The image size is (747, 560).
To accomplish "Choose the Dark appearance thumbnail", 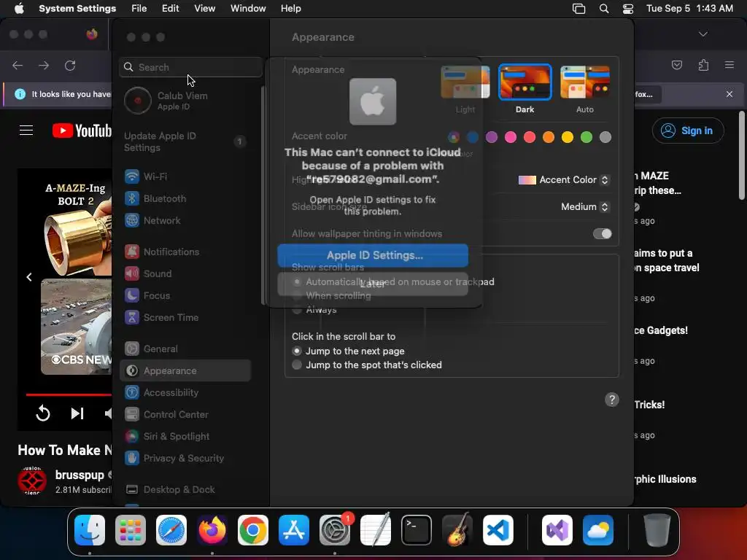I will 525,82.
